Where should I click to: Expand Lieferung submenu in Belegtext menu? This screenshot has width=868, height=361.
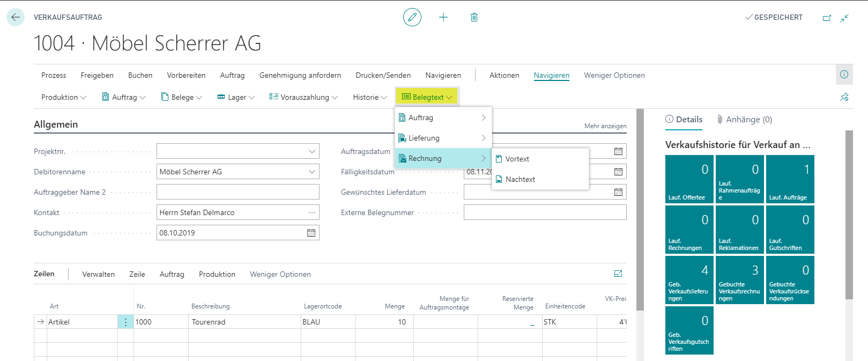443,138
